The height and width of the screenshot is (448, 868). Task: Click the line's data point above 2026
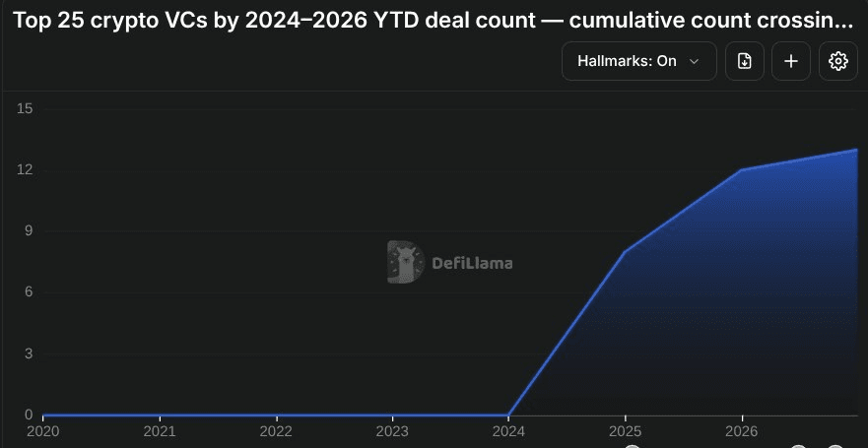742,169
